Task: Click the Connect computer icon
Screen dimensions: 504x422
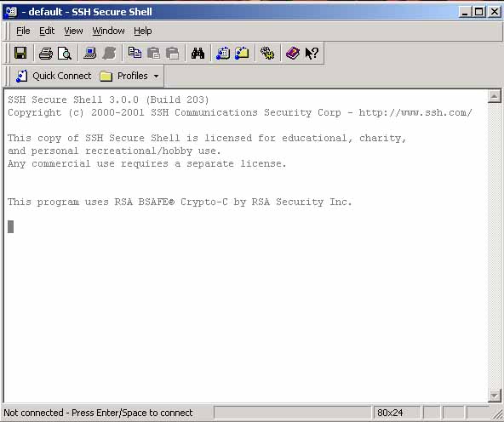Action: pos(89,53)
